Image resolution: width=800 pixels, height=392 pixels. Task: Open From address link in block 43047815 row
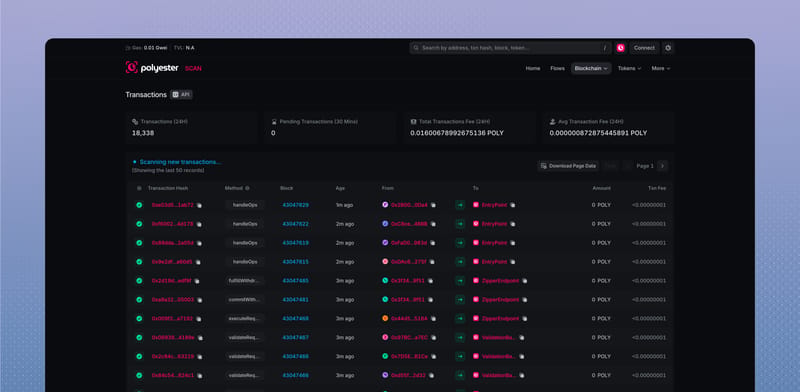point(409,262)
